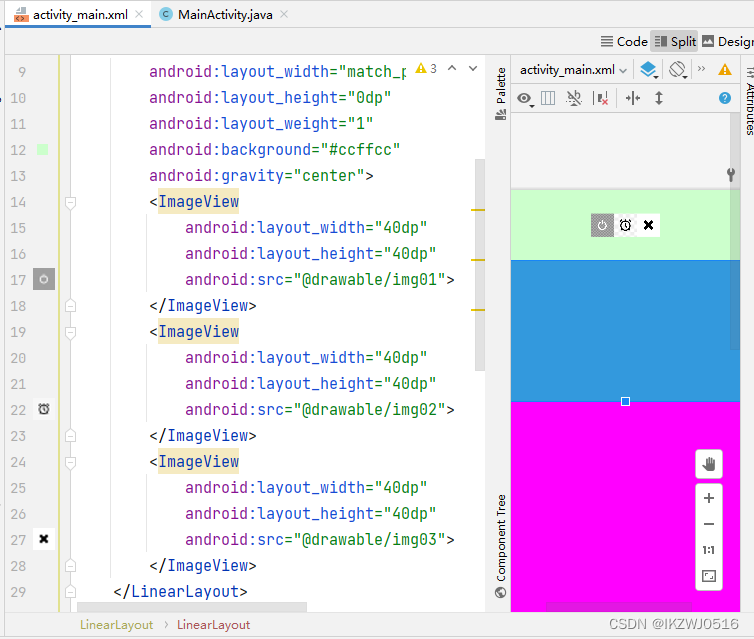Click the code editor vertical scrollbar
This screenshot has width=754, height=639.
(479, 264)
